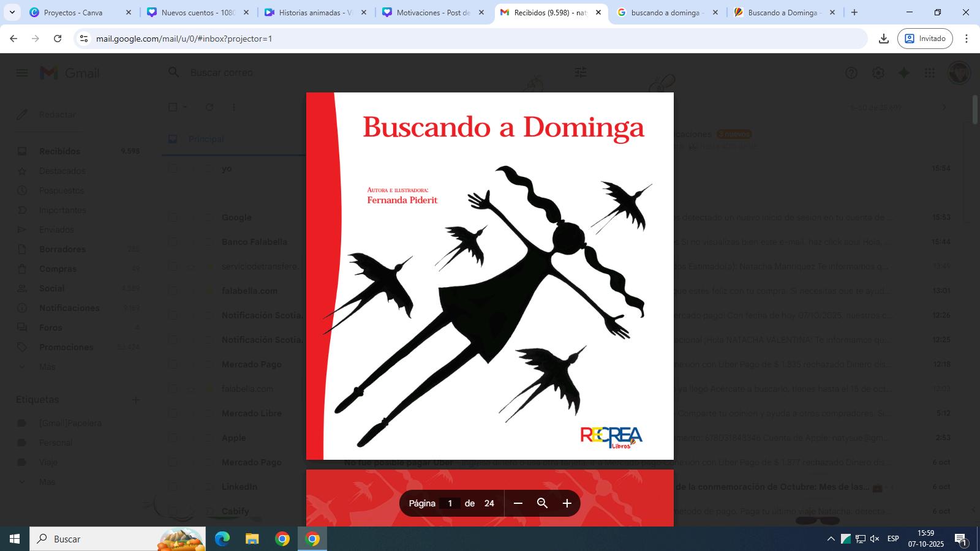Reload the page in Chrome
This screenshot has height=551, width=980.
(58, 39)
